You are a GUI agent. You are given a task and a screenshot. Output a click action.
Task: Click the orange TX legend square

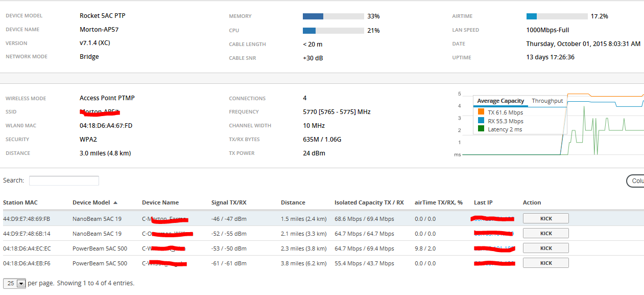(x=481, y=112)
